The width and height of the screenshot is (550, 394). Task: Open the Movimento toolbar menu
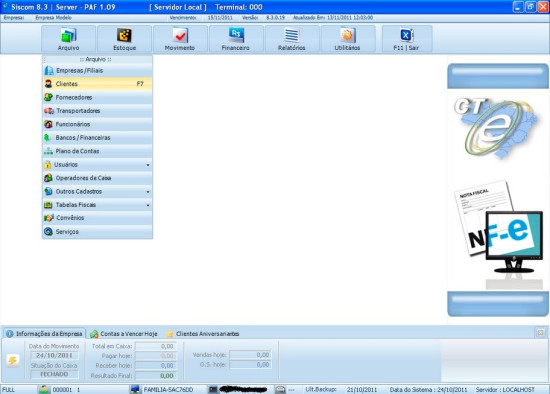pyautogui.click(x=180, y=39)
